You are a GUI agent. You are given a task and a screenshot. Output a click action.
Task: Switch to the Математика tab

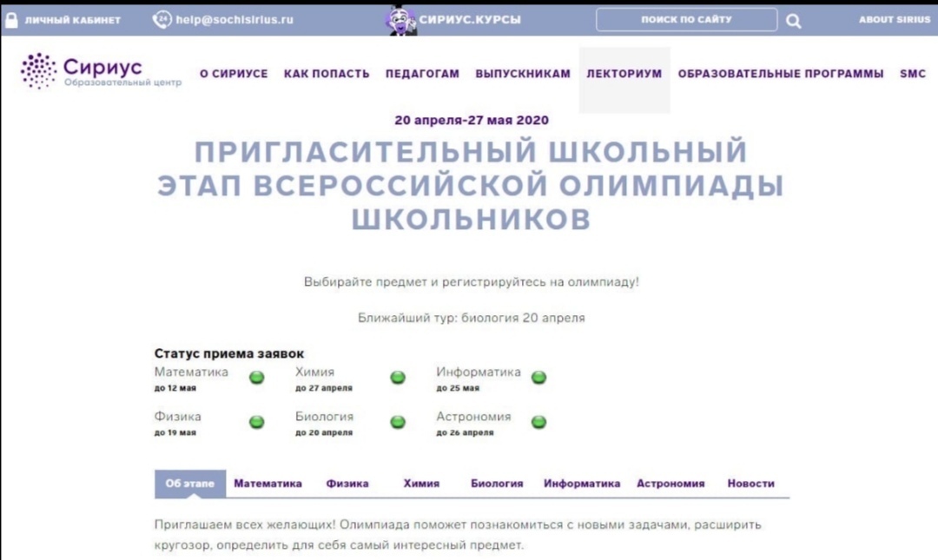(x=268, y=484)
